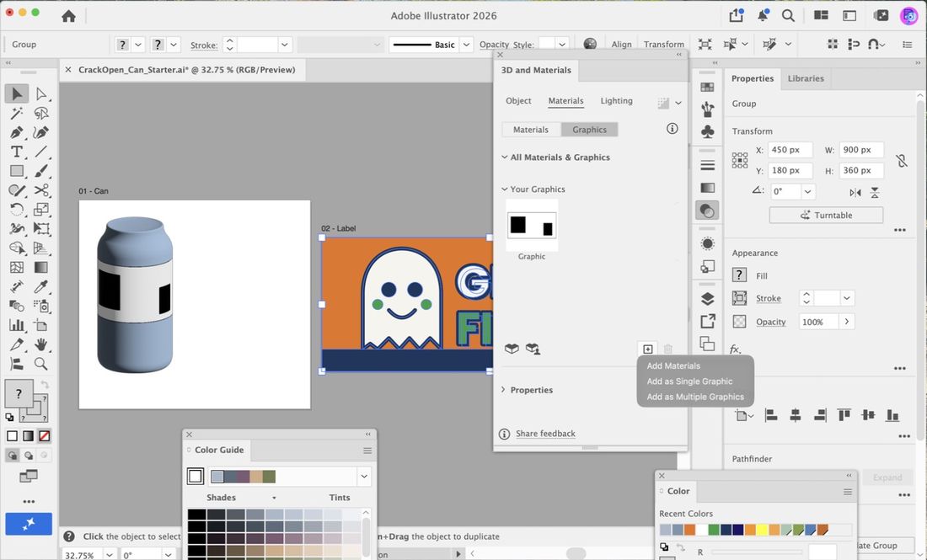Viewport: 927px width, 560px height.
Task: Collapse Your Graphics section
Action: (504, 189)
